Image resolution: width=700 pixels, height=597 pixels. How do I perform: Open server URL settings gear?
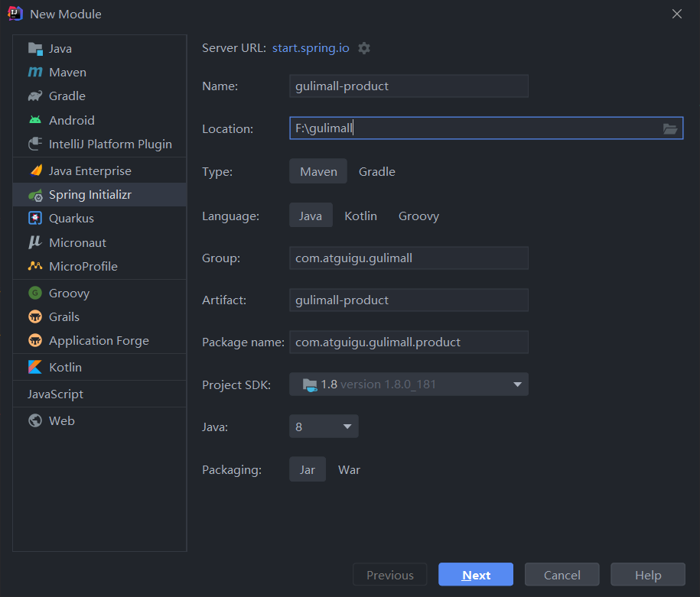364,48
